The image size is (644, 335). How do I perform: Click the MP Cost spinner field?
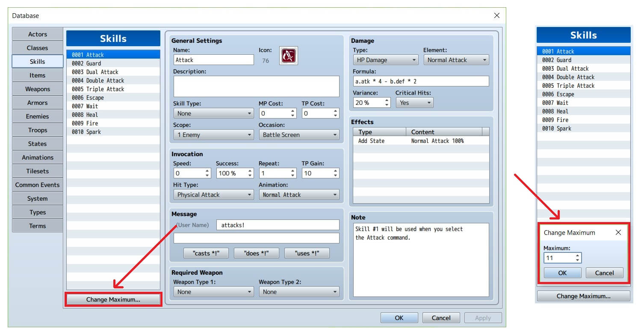click(x=278, y=113)
